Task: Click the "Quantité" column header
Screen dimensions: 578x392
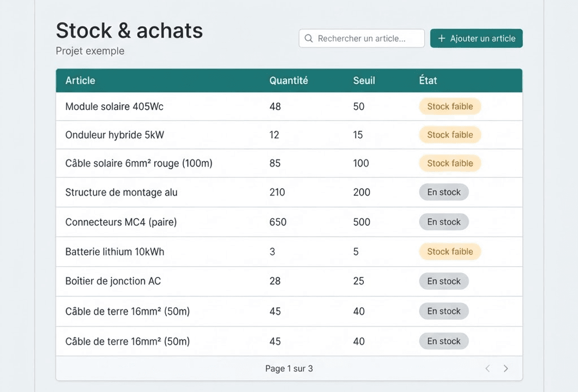Action: pos(288,80)
